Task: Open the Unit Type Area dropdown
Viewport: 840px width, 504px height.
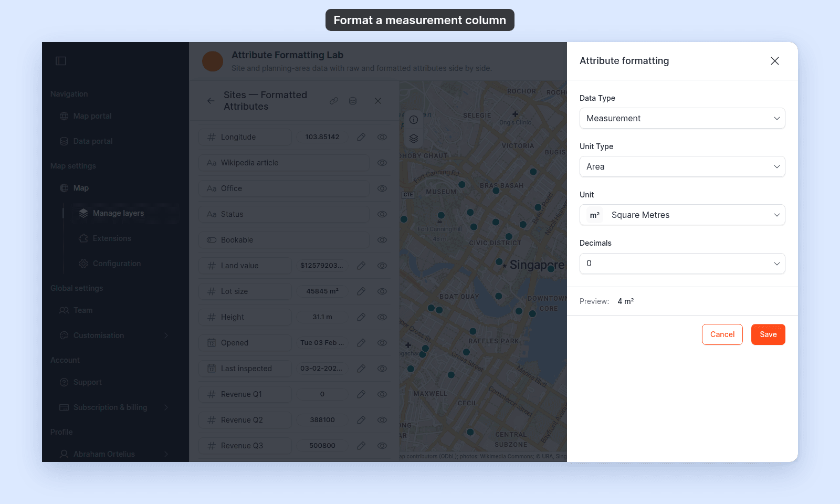Action: click(x=682, y=166)
